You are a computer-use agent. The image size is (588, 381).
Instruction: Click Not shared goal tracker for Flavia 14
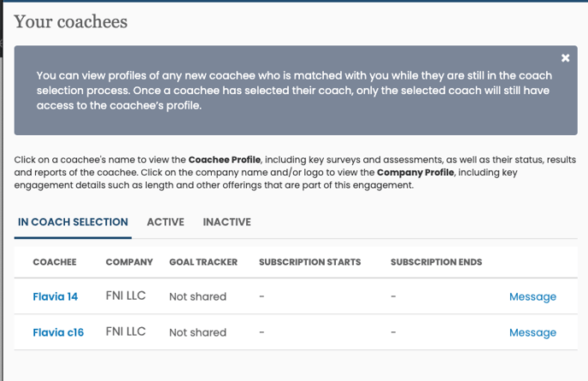tap(197, 296)
